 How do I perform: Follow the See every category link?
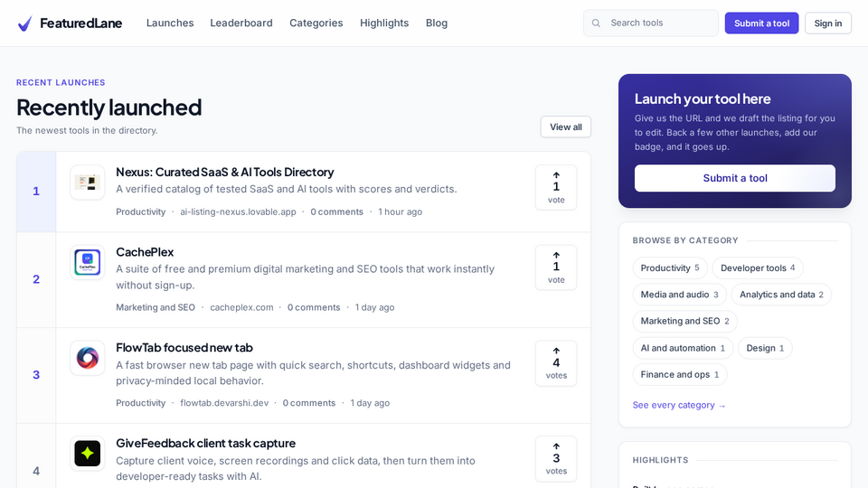click(x=679, y=405)
